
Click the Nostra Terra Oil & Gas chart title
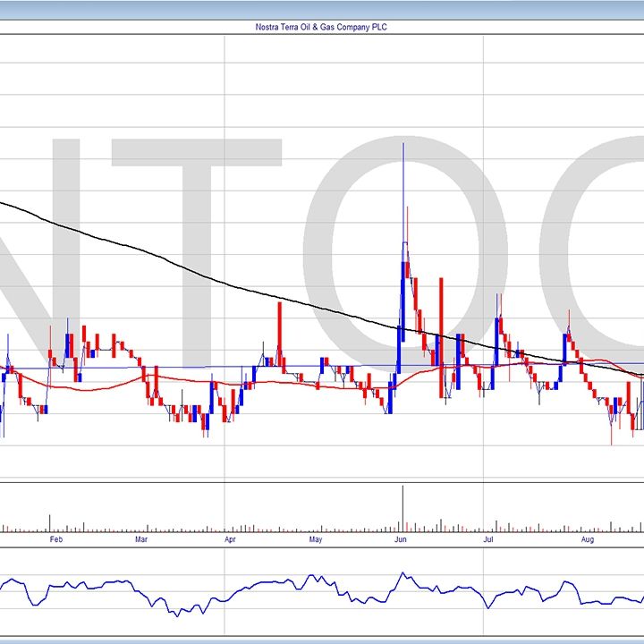(321, 27)
